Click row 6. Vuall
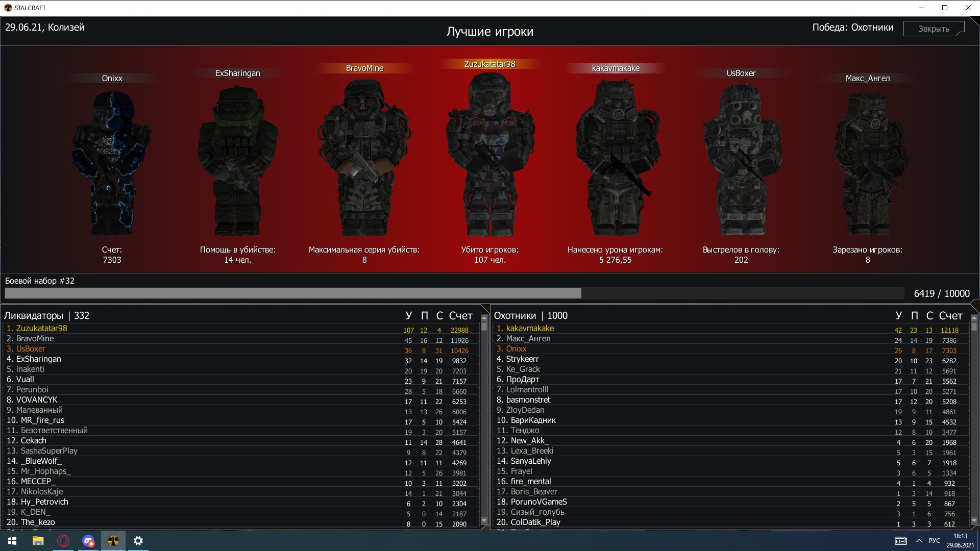The width and height of the screenshot is (980, 551). pyautogui.click(x=241, y=380)
